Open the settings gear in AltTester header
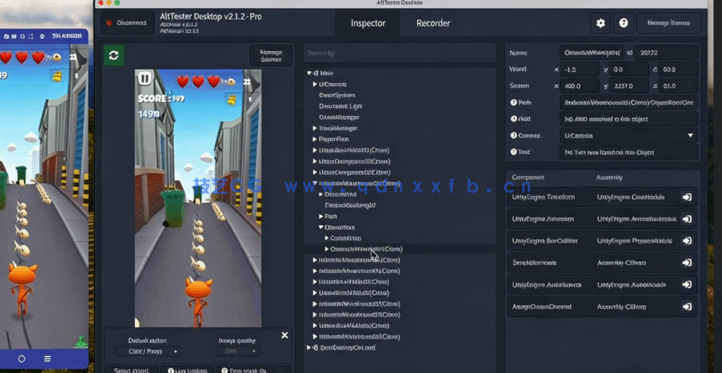Screen dimensions: 722x373 pos(600,23)
